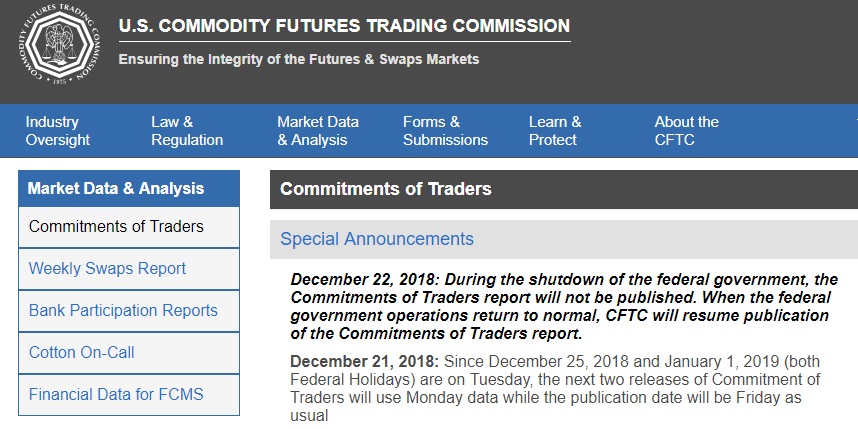Open the Industry Oversight menu
Image resolution: width=858 pixels, height=429 pixels.
(58, 131)
